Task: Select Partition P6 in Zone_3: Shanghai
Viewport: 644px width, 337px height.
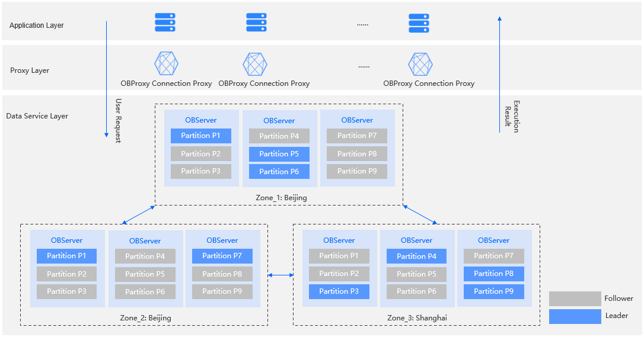Action: (416, 291)
